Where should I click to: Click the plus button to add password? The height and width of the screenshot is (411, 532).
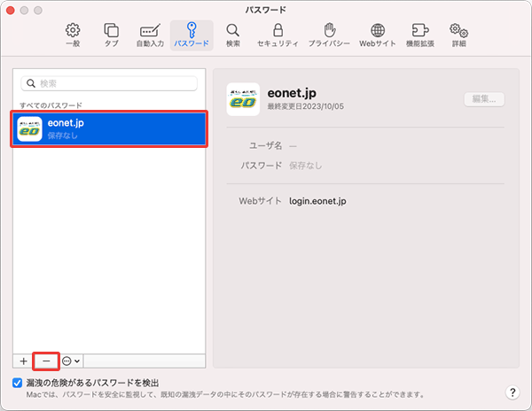[24, 361]
